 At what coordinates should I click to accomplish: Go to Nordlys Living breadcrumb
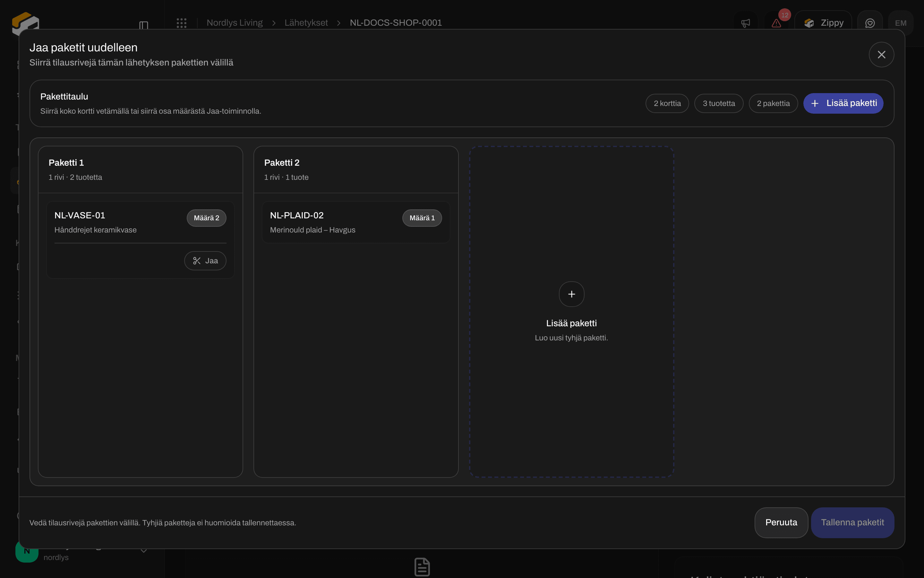(235, 23)
